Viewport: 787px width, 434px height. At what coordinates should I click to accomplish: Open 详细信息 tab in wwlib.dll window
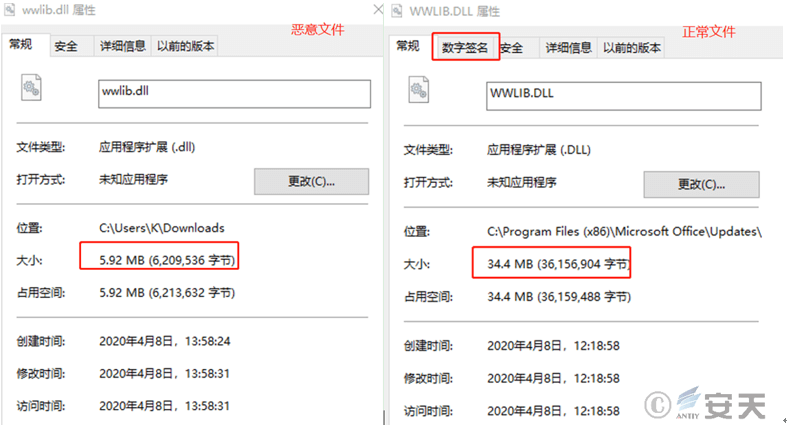pyautogui.click(x=122, y=47)
